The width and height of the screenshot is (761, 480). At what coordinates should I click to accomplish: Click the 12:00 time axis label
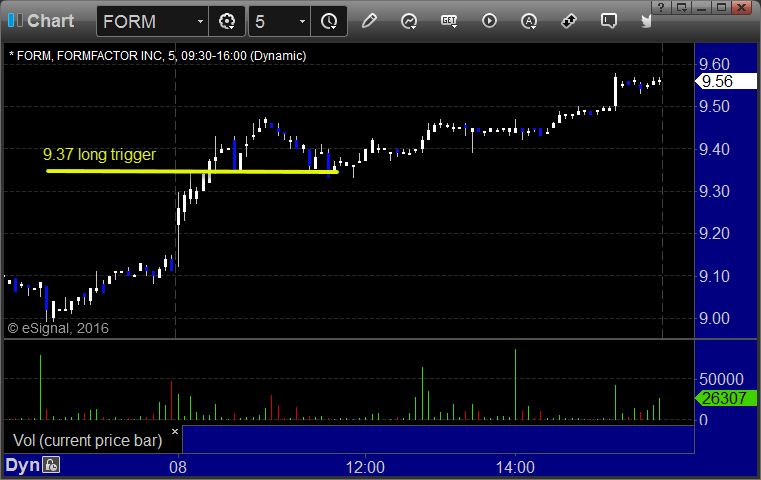coord(365,467)
